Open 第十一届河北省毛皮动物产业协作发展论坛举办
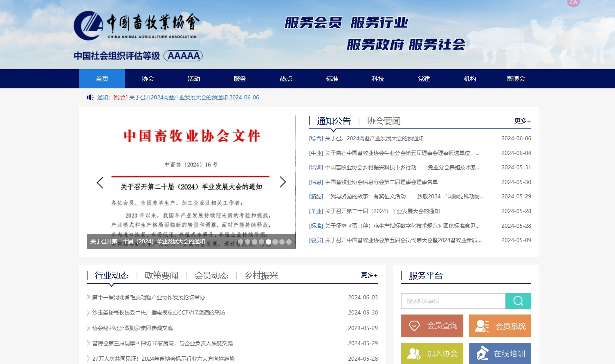The height and width of the screenshot is (364, 615). click(148, 297)
